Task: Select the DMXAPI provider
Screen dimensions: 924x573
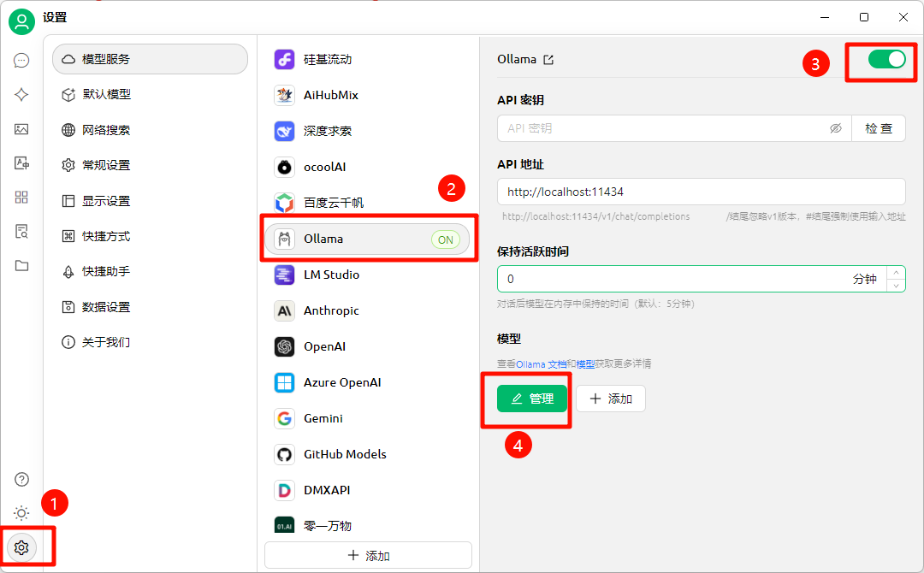Action: coord(367,491)
